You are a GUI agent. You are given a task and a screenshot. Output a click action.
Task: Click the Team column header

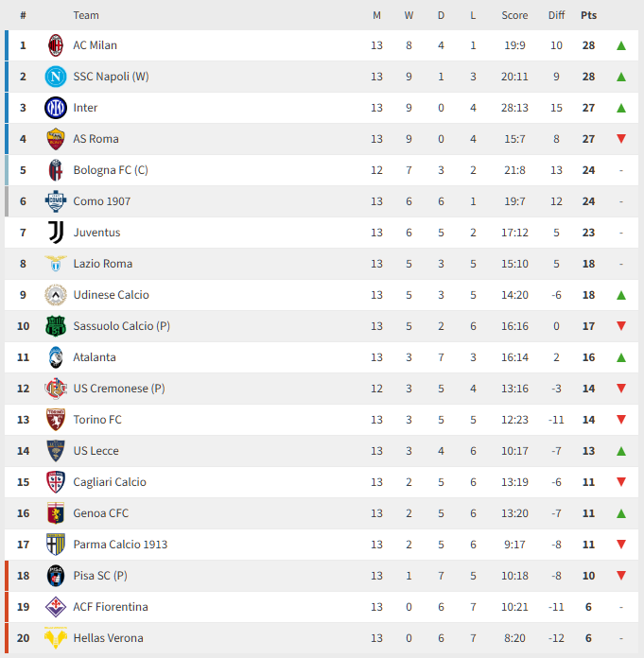86,15
